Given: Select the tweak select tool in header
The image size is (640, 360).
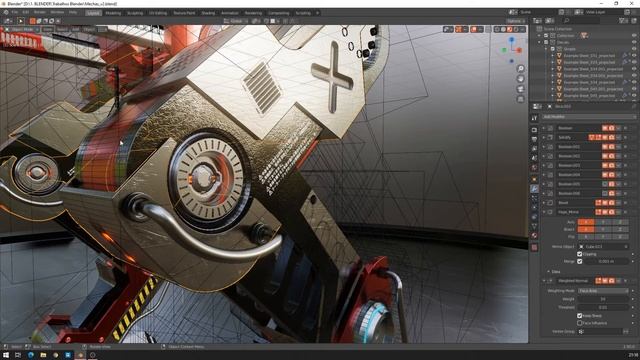Looking at the screenshot, I should click(20, 21).
